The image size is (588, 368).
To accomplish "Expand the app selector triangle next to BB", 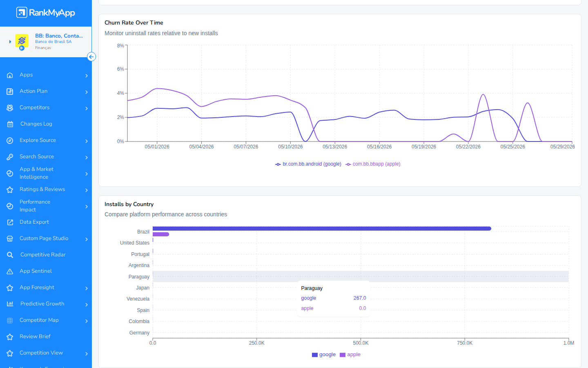I will [x=10, y=42].
